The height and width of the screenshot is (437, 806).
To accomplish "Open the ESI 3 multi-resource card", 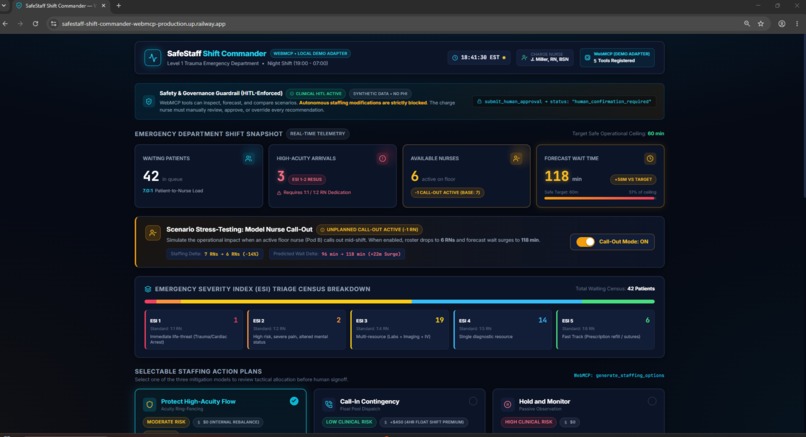I will tap(399, 330).
